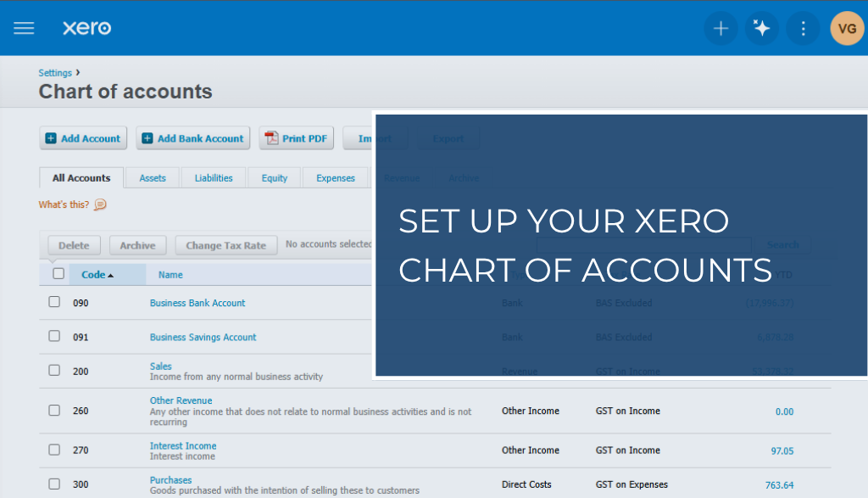Click the Add Account button

pos(82,137)
